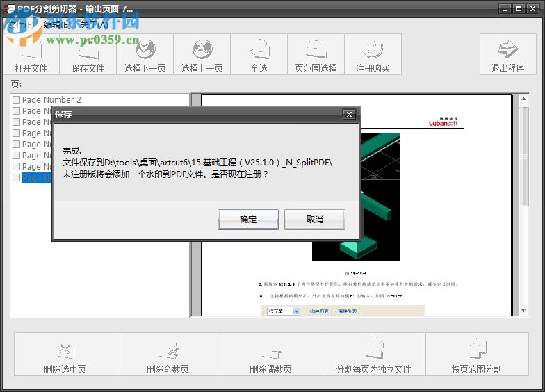Click 删除选中页 delete selected pages

pos(65,354)
